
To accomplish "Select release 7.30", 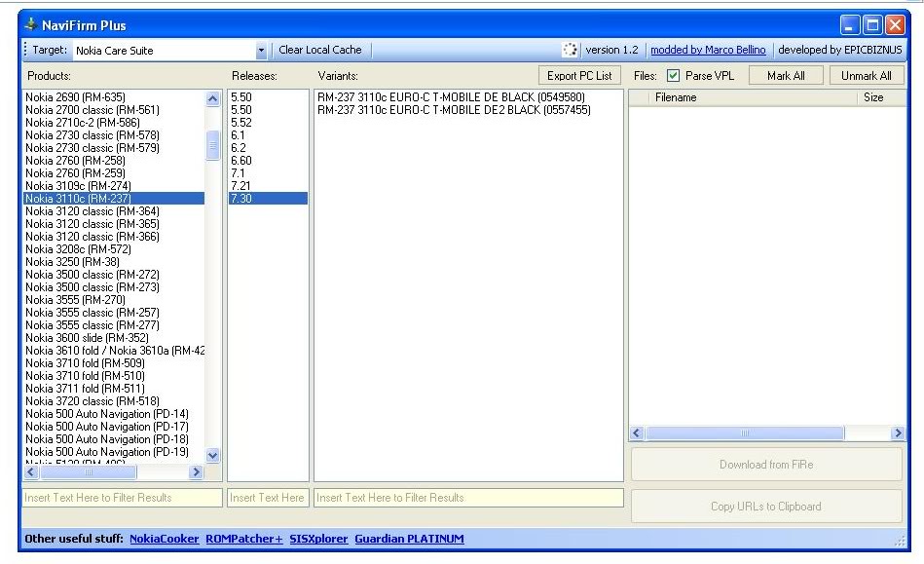I will pos(268,199).
